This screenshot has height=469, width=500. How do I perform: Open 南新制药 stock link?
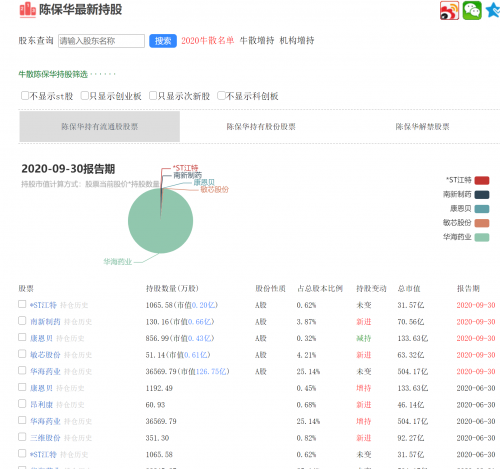(x=45, y=322)
